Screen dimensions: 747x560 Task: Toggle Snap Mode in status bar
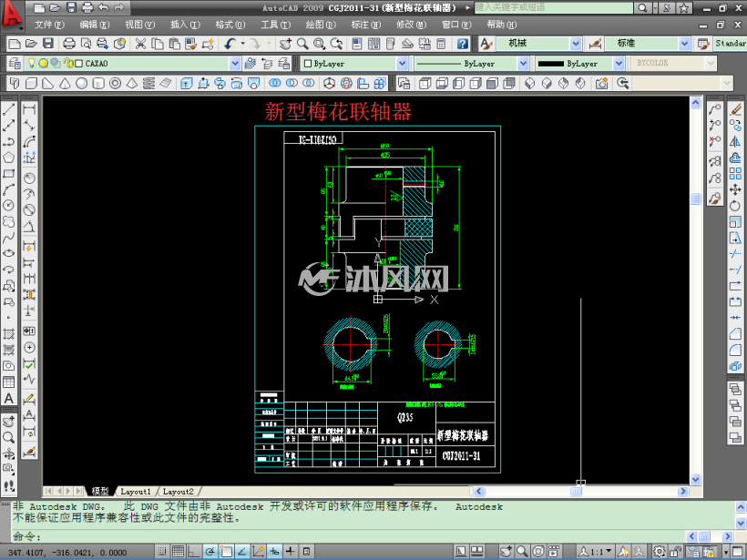162,552
